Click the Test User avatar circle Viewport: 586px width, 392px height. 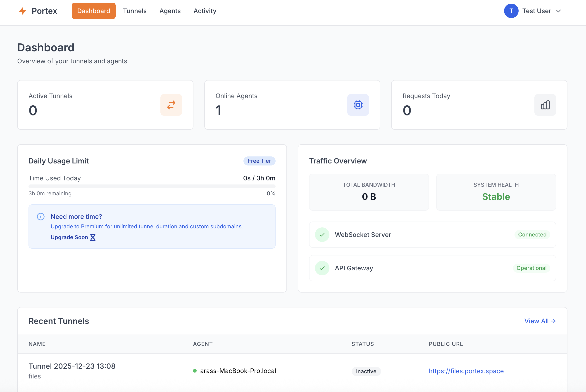511,11
